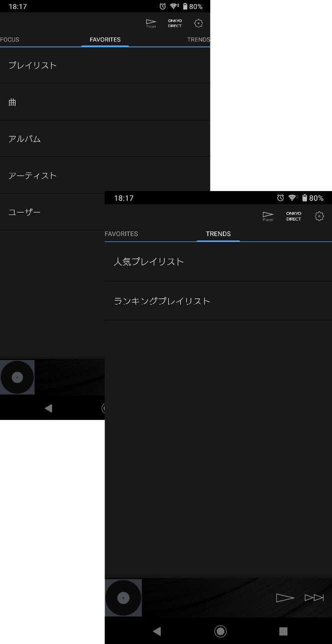332x644 pixels.
Task: Open アルバム in favorites list
Action: tap(105, 138)
